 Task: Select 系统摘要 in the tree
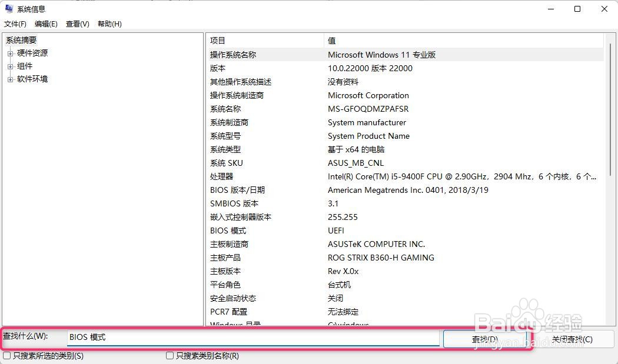(21, 40)
